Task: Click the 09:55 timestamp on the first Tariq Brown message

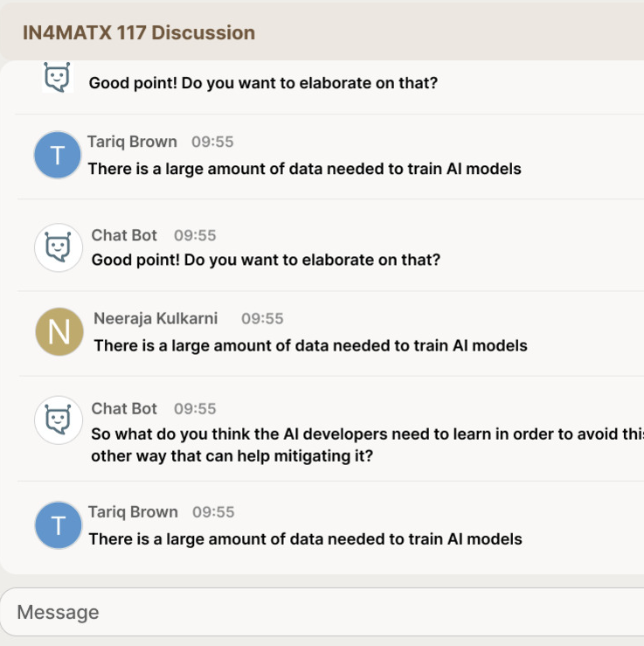Action: [x=212, y=142]
